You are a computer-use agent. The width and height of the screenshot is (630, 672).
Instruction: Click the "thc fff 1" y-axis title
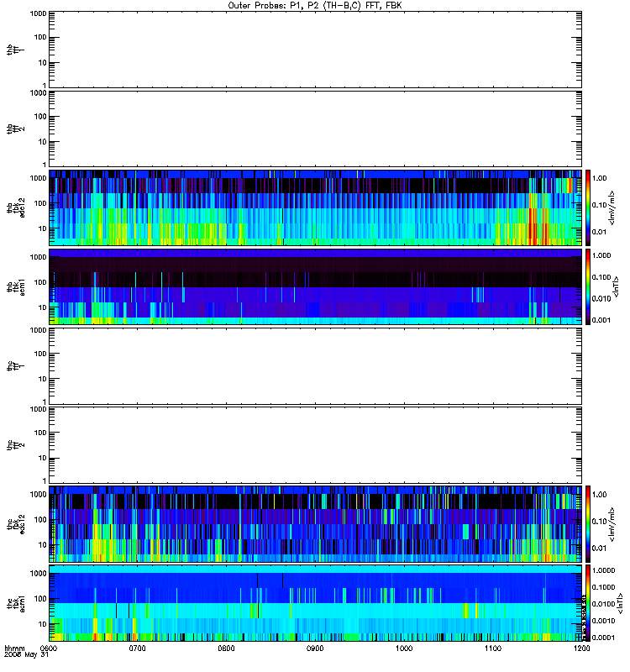(x=16, y=366)
